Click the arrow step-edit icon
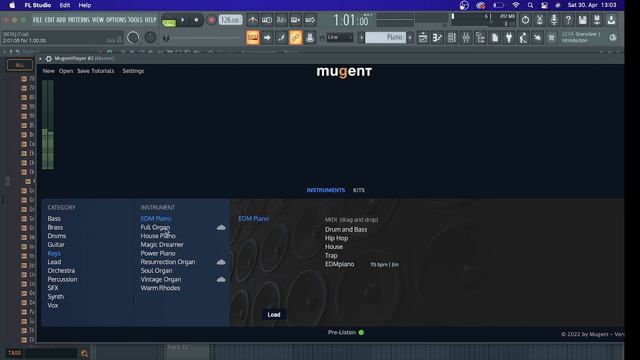Screen dimensions: 640x360 tap(267, 38)
